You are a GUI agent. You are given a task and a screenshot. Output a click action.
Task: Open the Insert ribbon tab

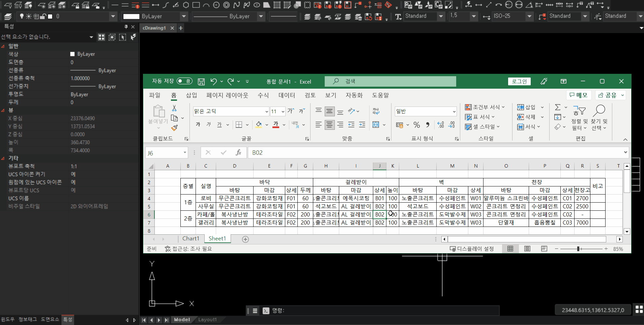coord(192,95)
